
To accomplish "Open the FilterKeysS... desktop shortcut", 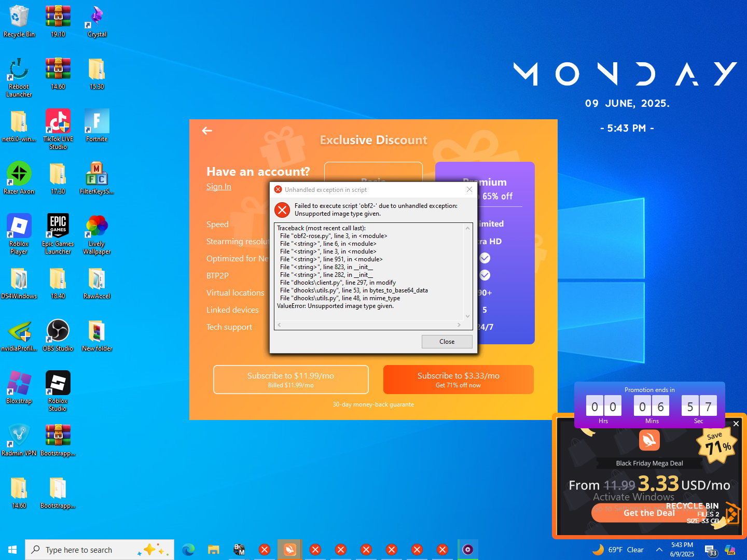I will [x=97, y=178].
